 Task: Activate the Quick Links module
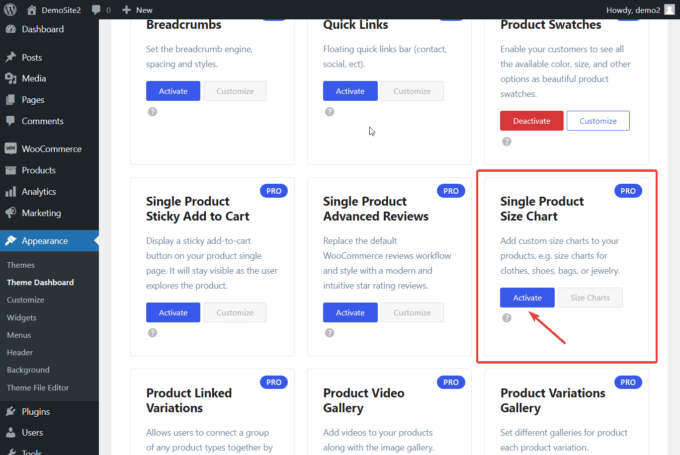350,91
